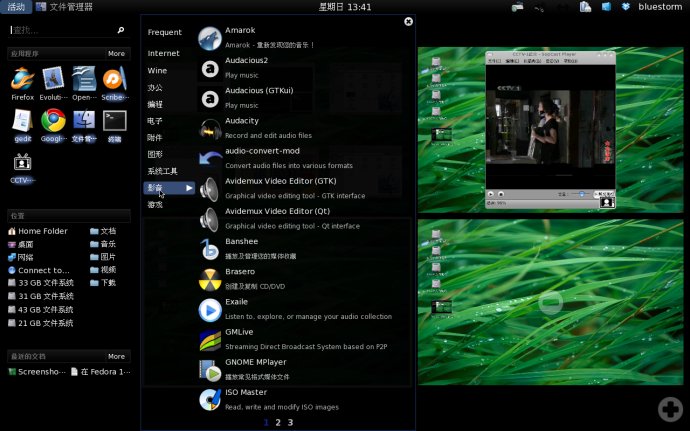This screenshot has width=690, height=431.
Task: Select the 系统工具 category
Action: [162, 171]
